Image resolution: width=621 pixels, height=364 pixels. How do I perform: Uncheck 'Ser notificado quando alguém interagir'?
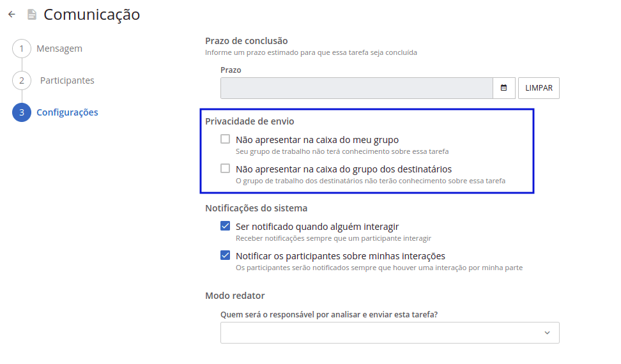tap(225, 226)
